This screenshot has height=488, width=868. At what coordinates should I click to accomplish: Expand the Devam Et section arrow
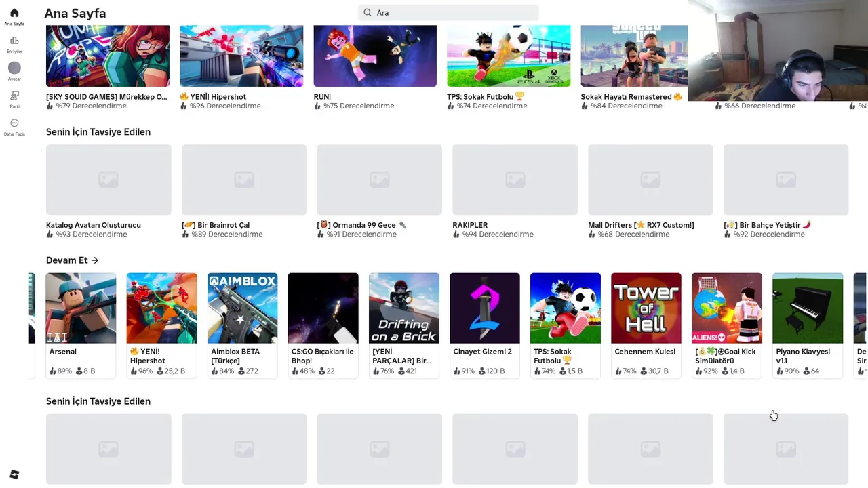[94, 260]
